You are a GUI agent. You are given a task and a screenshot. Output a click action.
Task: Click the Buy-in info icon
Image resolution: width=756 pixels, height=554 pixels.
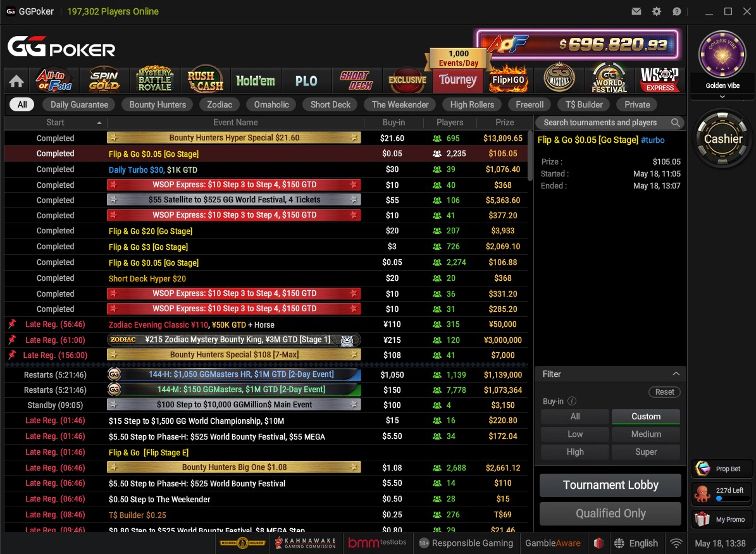tap(572, 401)
